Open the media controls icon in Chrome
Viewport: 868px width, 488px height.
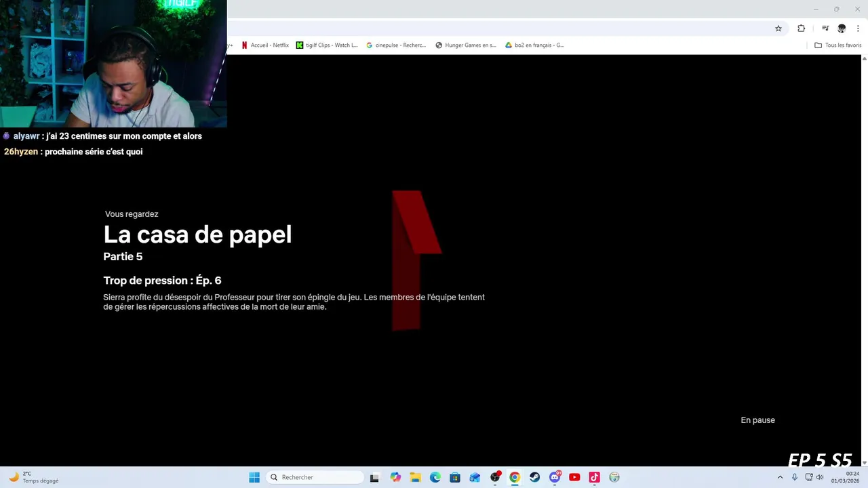(825, 28)
